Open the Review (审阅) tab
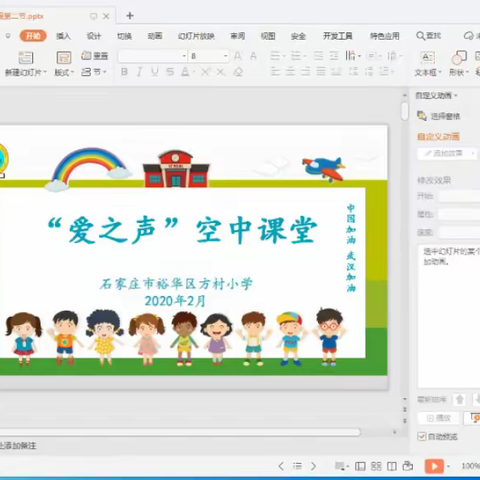Viewport: 480px width, 480px height. click(x=238, y=36)
